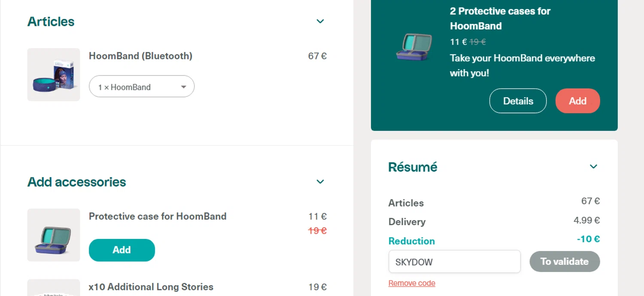Click the Reduction label
The width and height of the screenshot is (644, 296).
pyautogui.click(x=412, y=241)
